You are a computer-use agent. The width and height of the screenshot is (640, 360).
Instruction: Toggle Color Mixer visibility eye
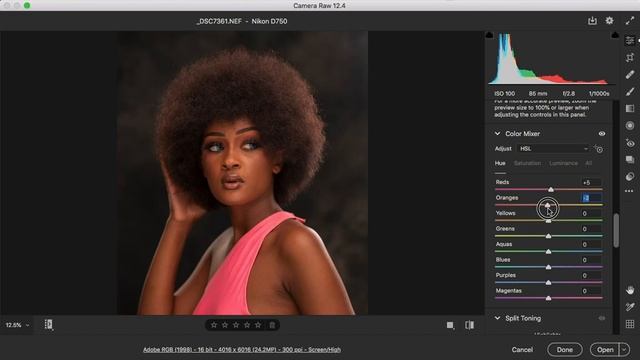[x=602, y=134]
